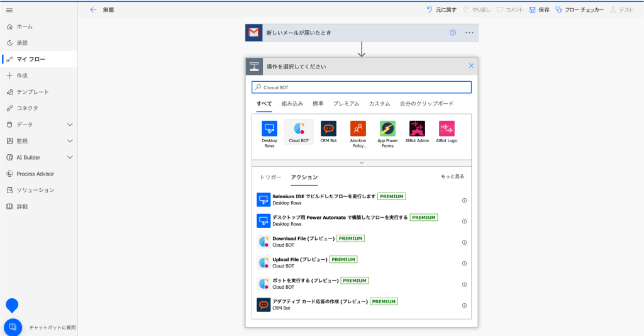Choose the Desktop flows connector icon
Viewport: 644px width, 336px height.
tap(269, 128)
